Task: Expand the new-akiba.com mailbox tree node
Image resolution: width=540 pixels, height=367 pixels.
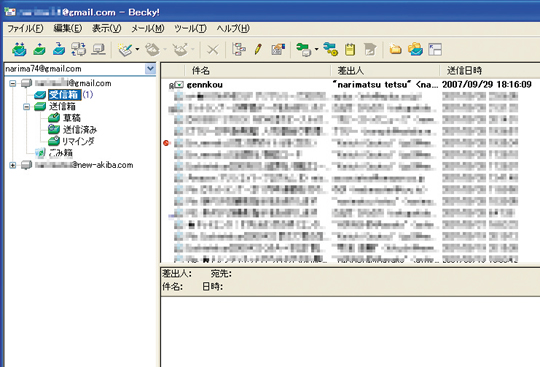Action: point(12,165)
